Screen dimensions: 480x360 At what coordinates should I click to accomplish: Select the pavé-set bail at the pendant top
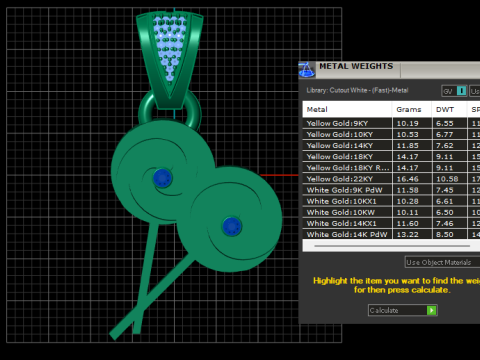tap(170, 60)
